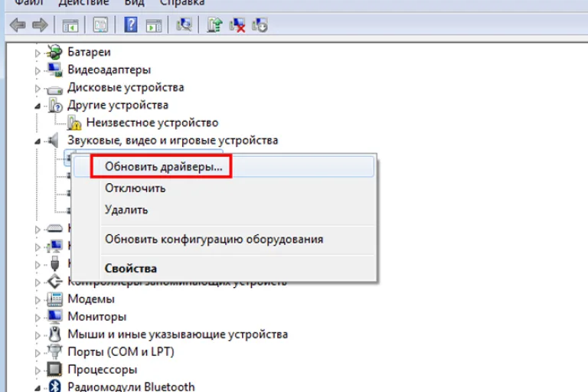Open the blue question mark help icon
This screenshot has width=588, height=392.
point(130,24)
